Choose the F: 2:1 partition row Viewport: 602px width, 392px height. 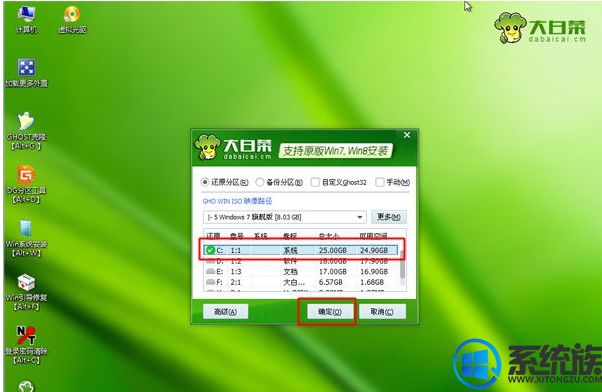301,282
